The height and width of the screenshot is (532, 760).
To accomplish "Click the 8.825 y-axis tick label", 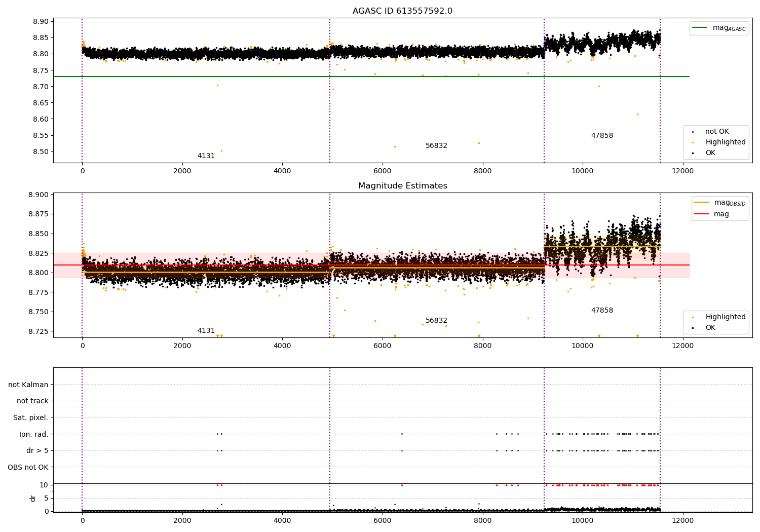I will 39,253.
